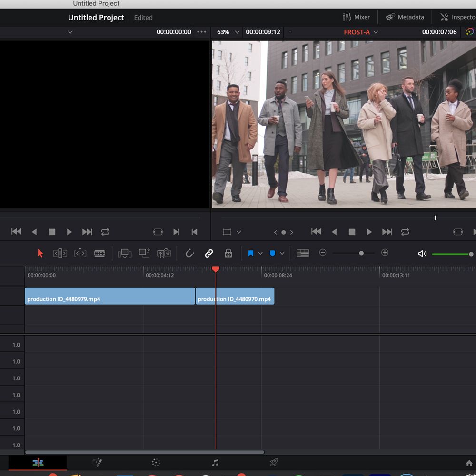Mute audio with the speaker icon
The image size is (476, 476).
coord(422,253)
